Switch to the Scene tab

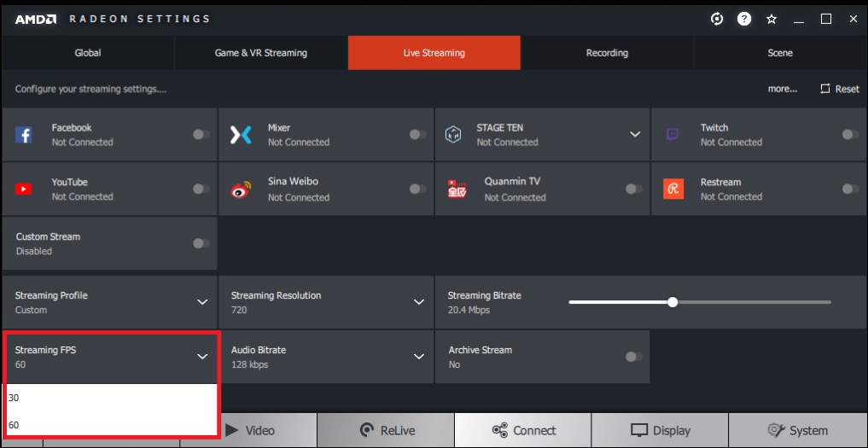pyautogui.click(x=780, y=53)
